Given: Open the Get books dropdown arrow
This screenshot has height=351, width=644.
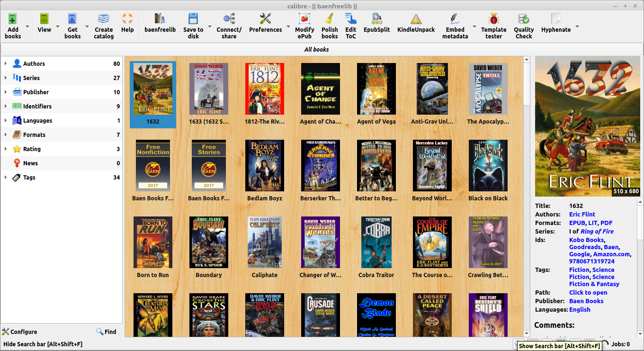Looking at the screenshot, I should (x=87, y=26).
